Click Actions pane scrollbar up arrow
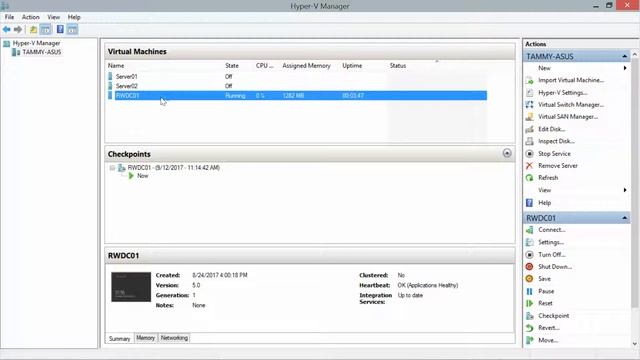This screenshot has width=640, height=360. coord(635,54)
